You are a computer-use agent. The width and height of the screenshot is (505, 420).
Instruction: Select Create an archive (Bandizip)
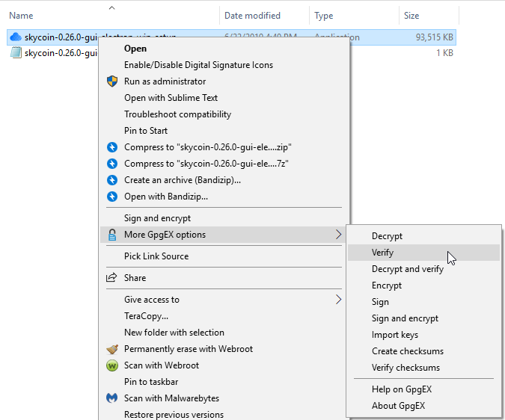click(224, 180)
